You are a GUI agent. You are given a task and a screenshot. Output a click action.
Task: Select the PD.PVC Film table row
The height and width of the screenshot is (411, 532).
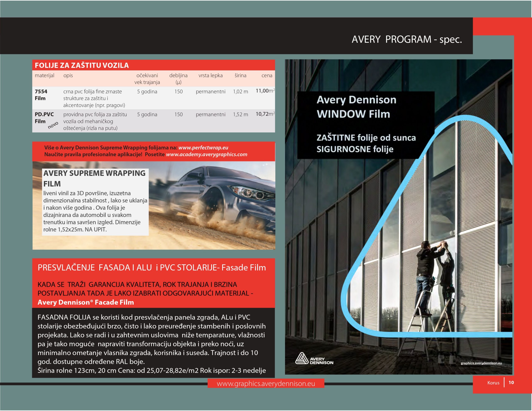point(153,121)
